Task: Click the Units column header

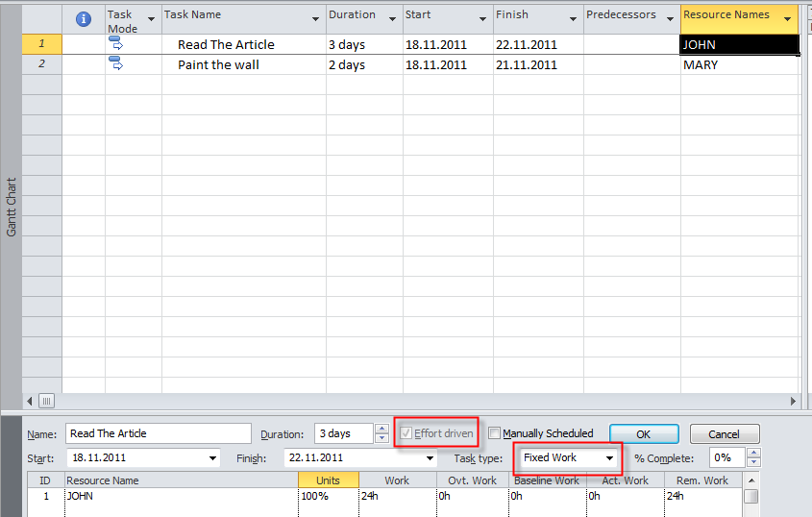Action: point(328,480)
